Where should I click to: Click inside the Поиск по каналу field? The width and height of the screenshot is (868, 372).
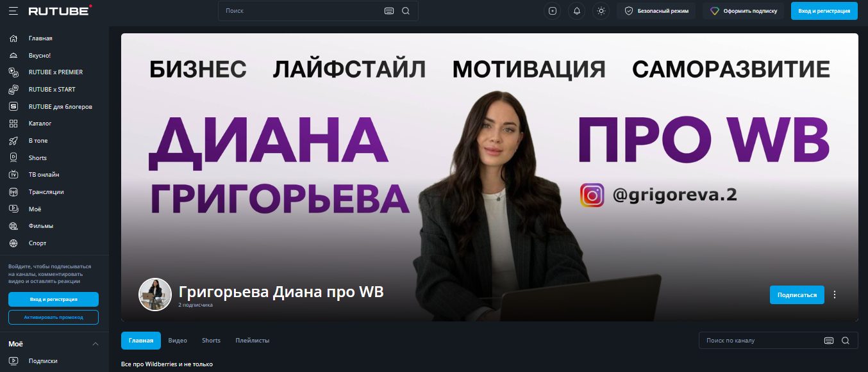click(x=763, y=341)
